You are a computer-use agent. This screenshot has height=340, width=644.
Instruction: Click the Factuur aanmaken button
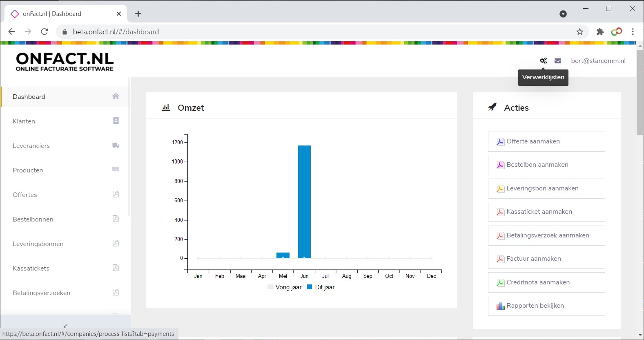tap(546, 259)
